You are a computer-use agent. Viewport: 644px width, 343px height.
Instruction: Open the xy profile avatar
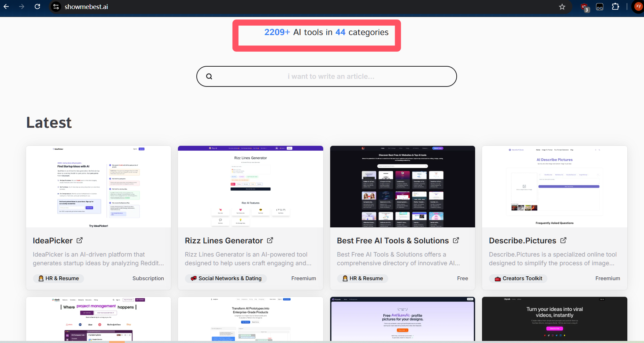[x=638, y=7]
